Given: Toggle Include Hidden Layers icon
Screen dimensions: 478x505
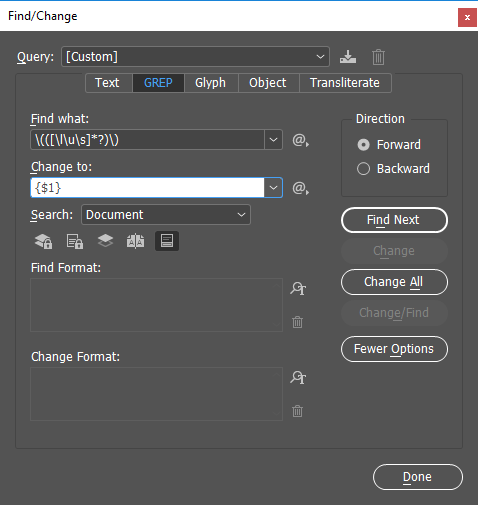Looking at the screenshot, I should [x=105, y=241].
